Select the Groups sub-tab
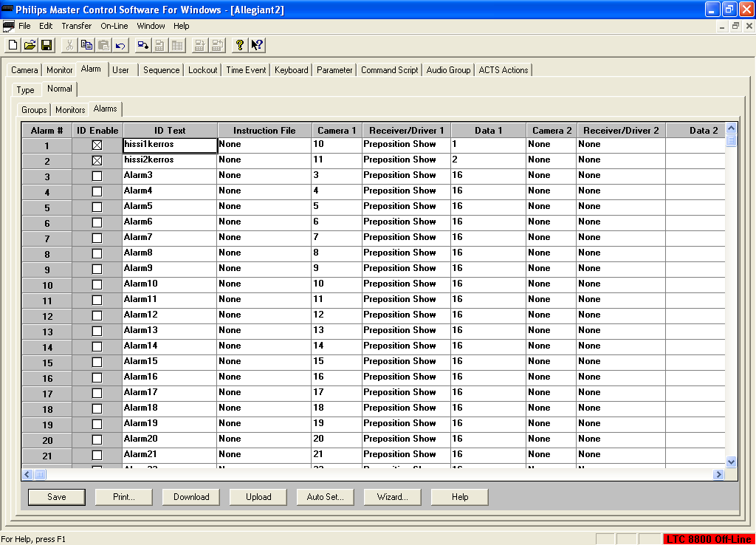Viewport: 756px width, 545px height. [34, 110]
